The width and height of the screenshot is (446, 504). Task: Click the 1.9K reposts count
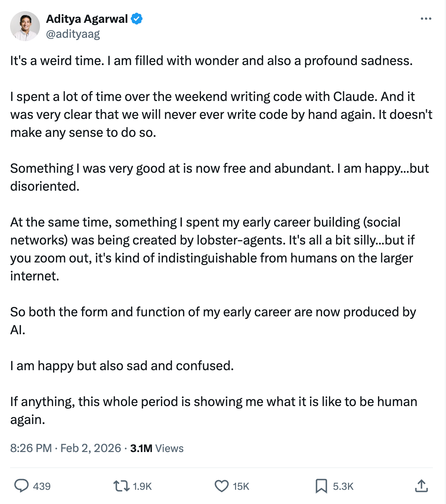[x=142, y=486]
